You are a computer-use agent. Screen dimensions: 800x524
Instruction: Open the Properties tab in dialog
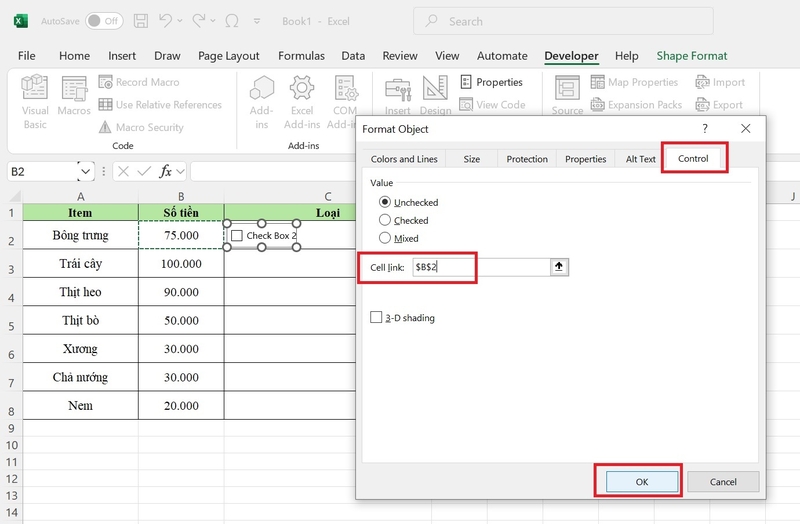pos(586,159)
